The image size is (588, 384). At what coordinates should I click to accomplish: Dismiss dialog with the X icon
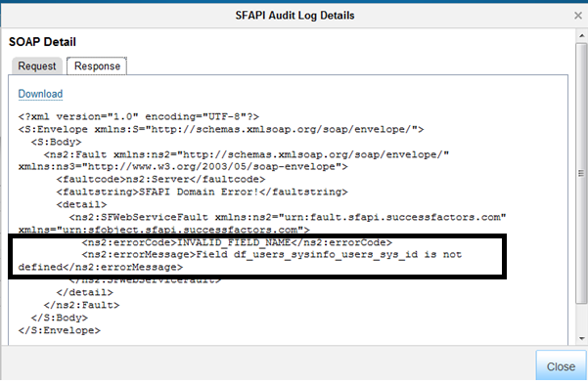pyautogui.click(x=578, y=16)
